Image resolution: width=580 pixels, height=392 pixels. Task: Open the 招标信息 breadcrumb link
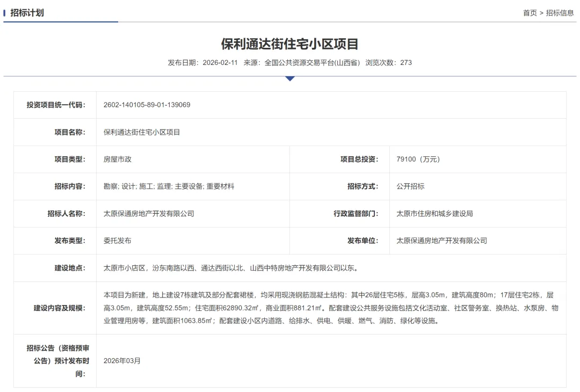(x=560, y=13)
